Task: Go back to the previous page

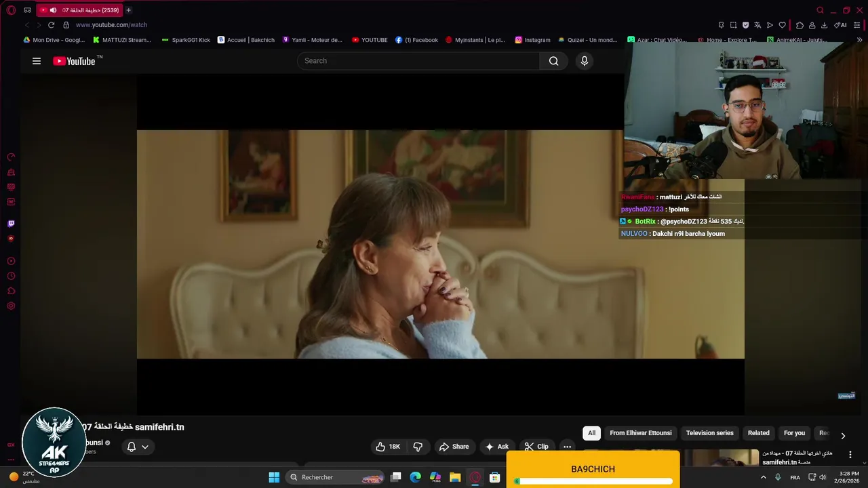Action: pos(27,25)
